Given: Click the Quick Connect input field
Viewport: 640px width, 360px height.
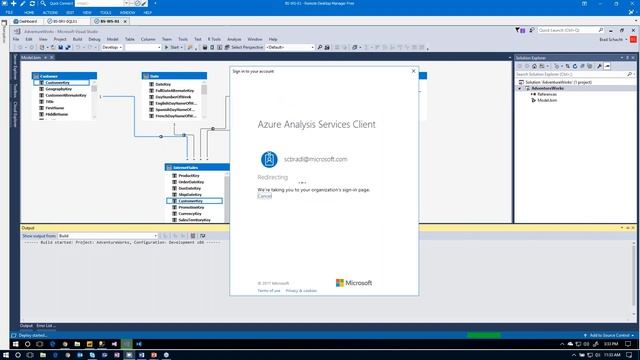Looking at the screenshot, I should [x=100, y=3].
